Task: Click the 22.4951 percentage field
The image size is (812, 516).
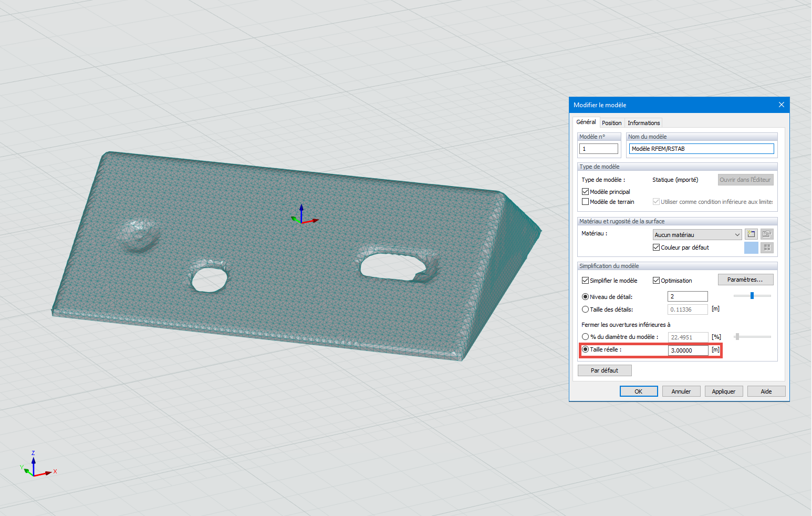Action: [688, 337]
